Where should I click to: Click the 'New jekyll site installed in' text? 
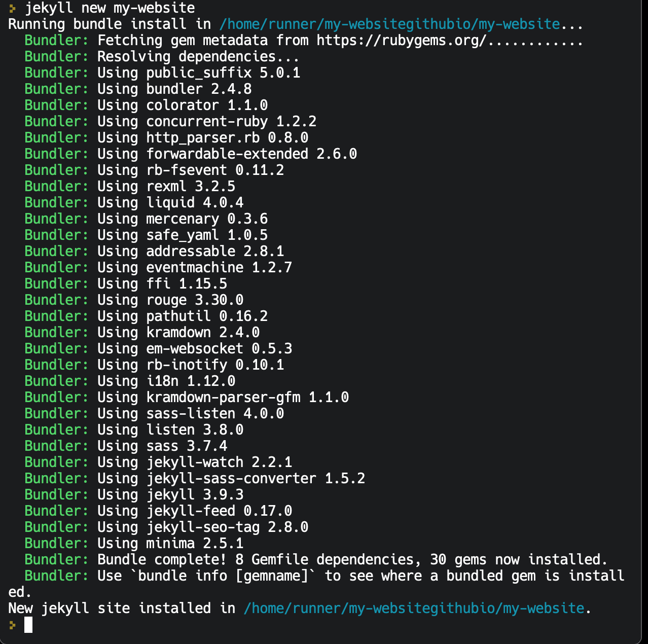tap(122, 609)
